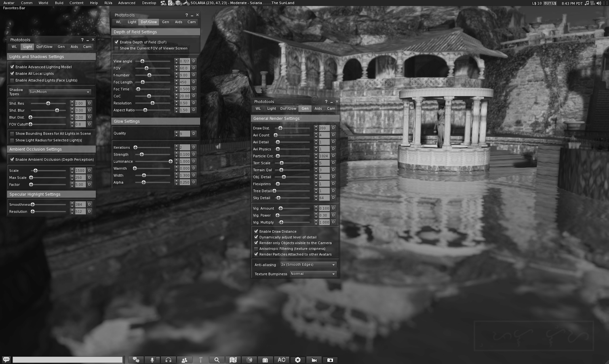The image size is (609, 364).
Task: Toggle Enable Draw Distance checkbox
Action: pyautogui.click(x=256, y=231)
